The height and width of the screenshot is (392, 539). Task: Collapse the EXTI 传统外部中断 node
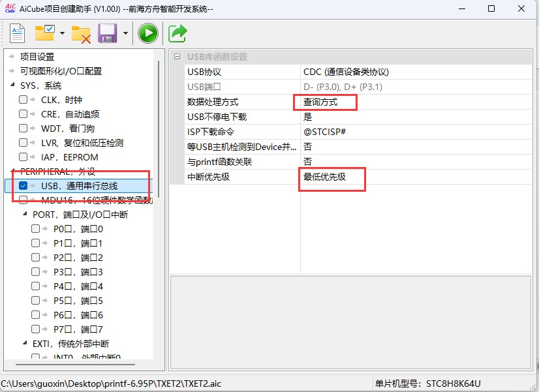click(x=25, y=343)
